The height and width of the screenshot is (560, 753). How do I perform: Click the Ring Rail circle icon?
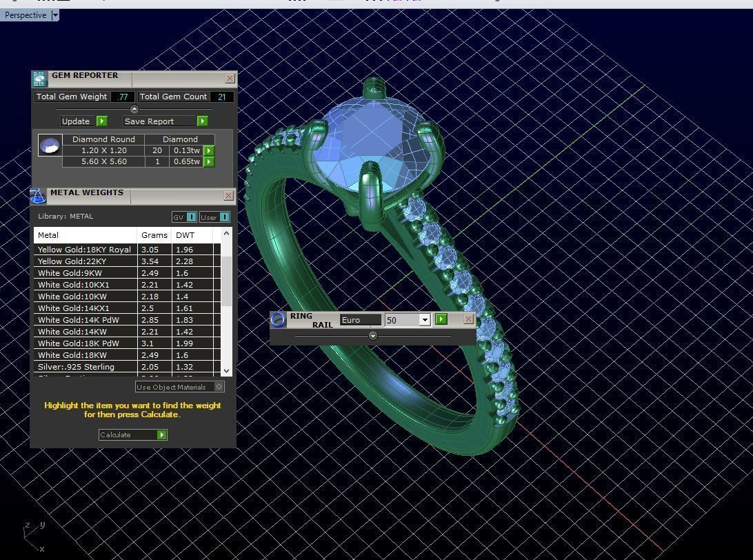click(278, 319)
